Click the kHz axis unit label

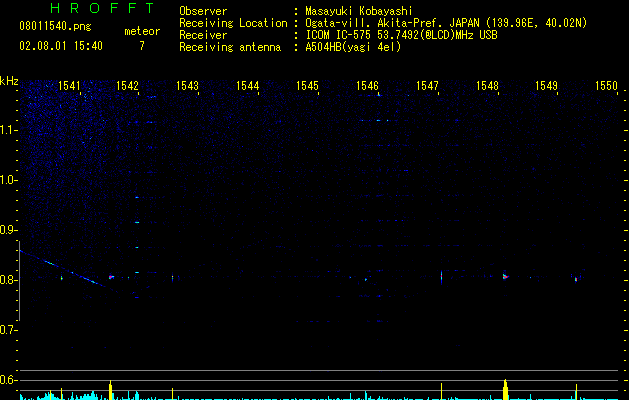(x=9, y=81)
